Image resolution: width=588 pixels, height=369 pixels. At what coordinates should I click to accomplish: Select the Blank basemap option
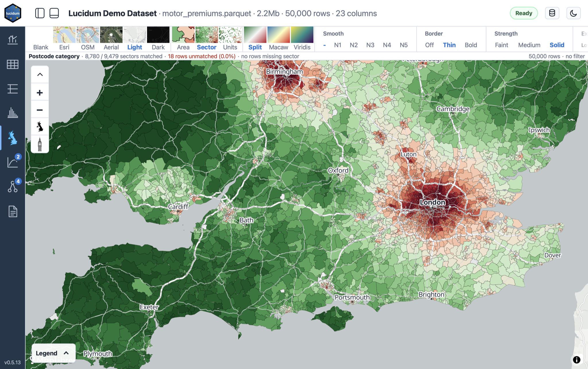pos(40,39)
